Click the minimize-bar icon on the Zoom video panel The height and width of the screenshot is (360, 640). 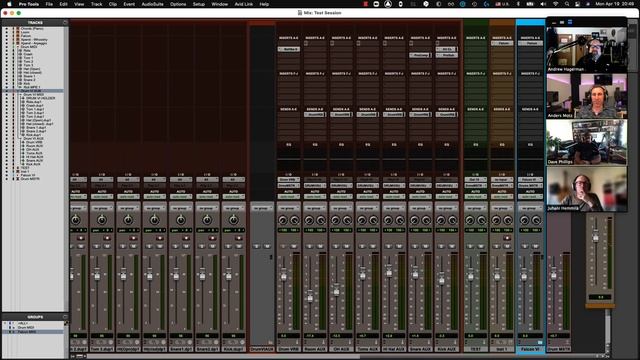click(x=554, y=22)
